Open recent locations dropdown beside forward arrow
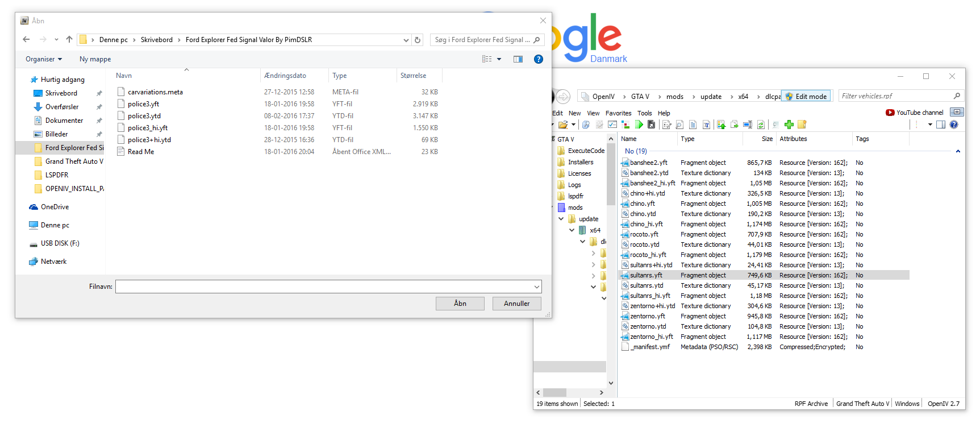980x423 pixels. [x=56, y=40]
